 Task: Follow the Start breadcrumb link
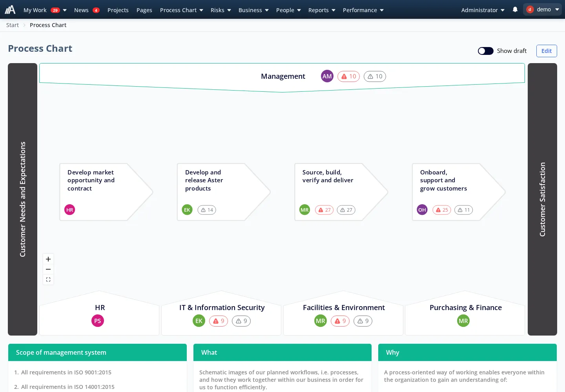pos(13,25)
